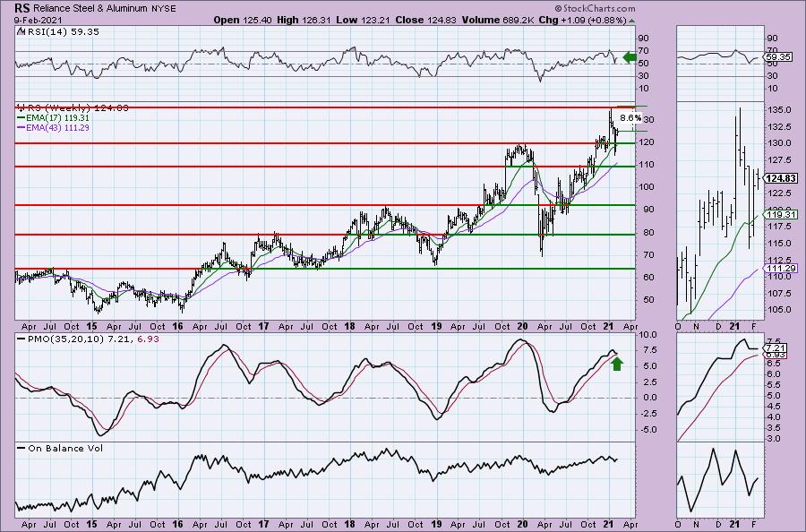Click the EMA(43) 111.29 legend entry
806x532 pixels.
click(53, 127)
